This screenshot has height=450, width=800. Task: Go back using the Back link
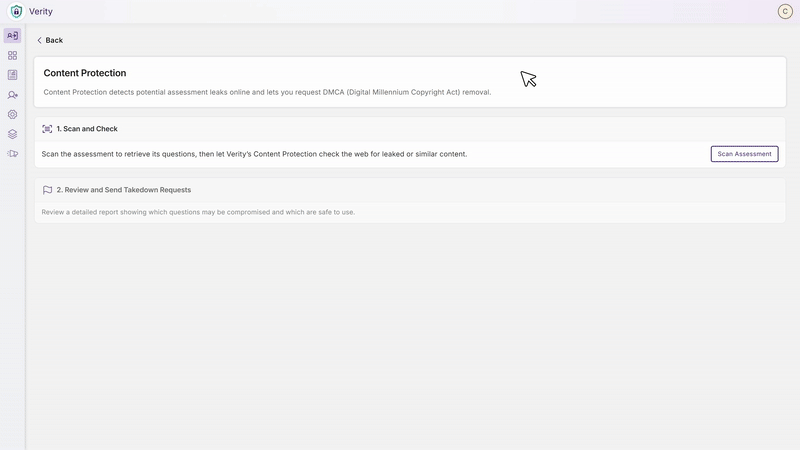pyautogui.click(x=49, y=40)
